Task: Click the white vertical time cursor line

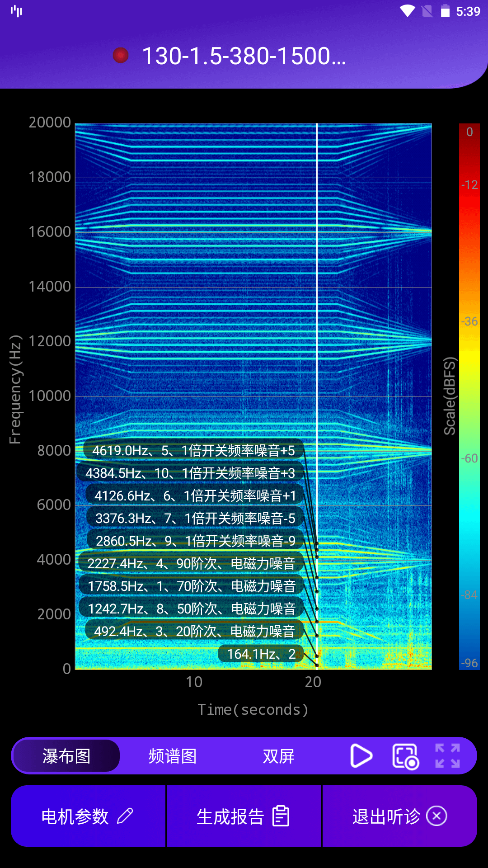Action: [317, 316]
